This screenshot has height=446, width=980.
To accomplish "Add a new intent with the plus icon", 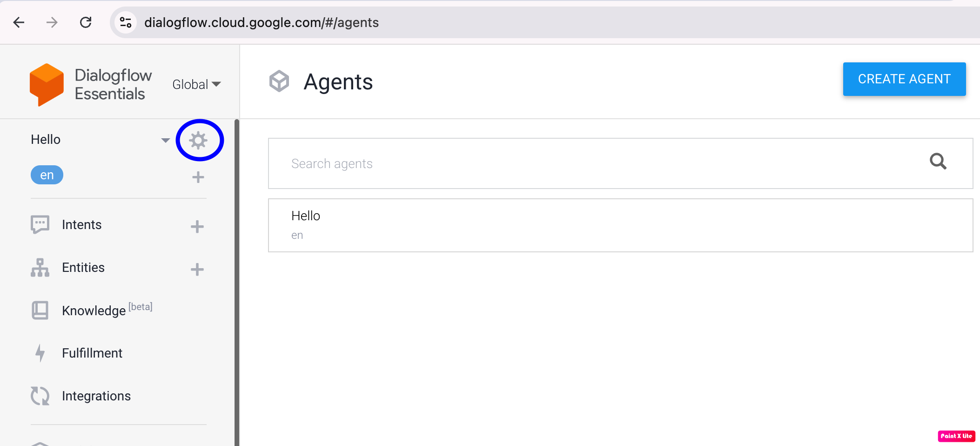I will [x=197, y=226].
